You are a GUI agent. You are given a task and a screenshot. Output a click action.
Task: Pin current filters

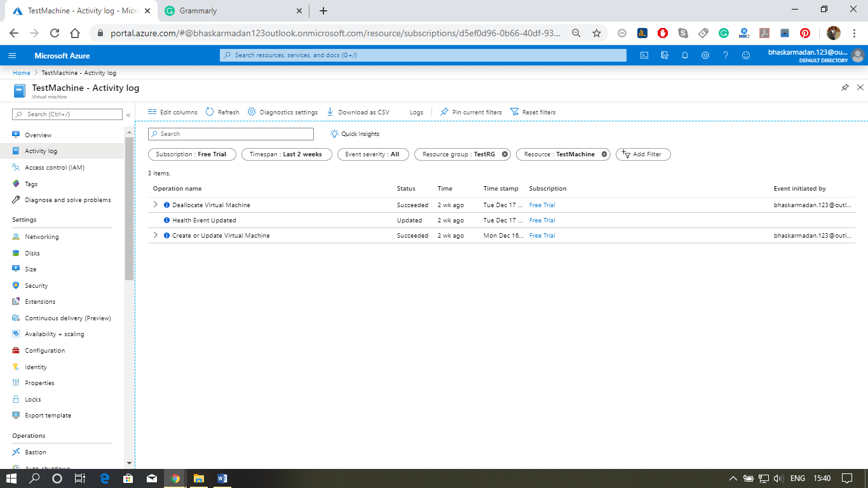pos(471,112)
